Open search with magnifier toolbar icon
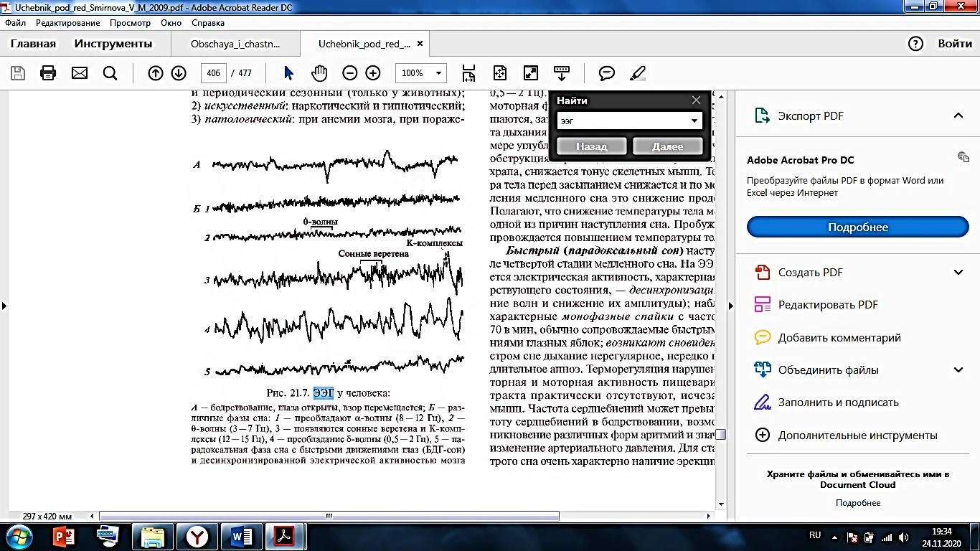The image size is (980, 551). (x=110, y=73)
